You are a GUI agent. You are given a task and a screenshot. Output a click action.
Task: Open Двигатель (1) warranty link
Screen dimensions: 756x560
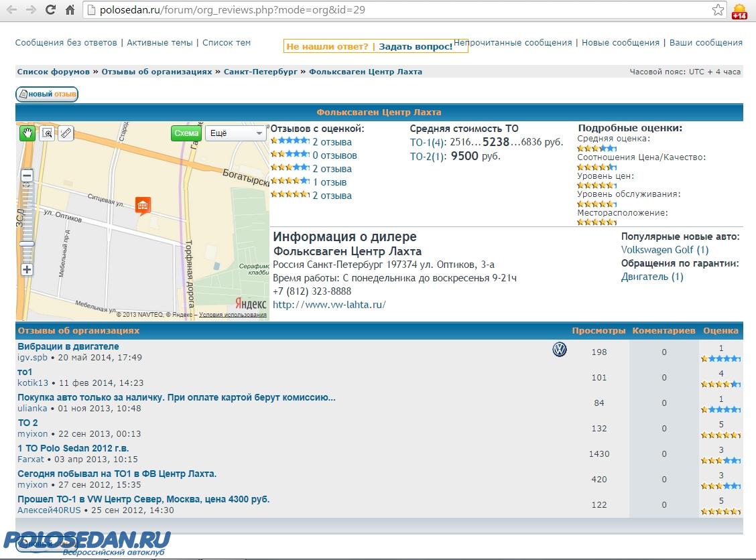pos(652,277)
